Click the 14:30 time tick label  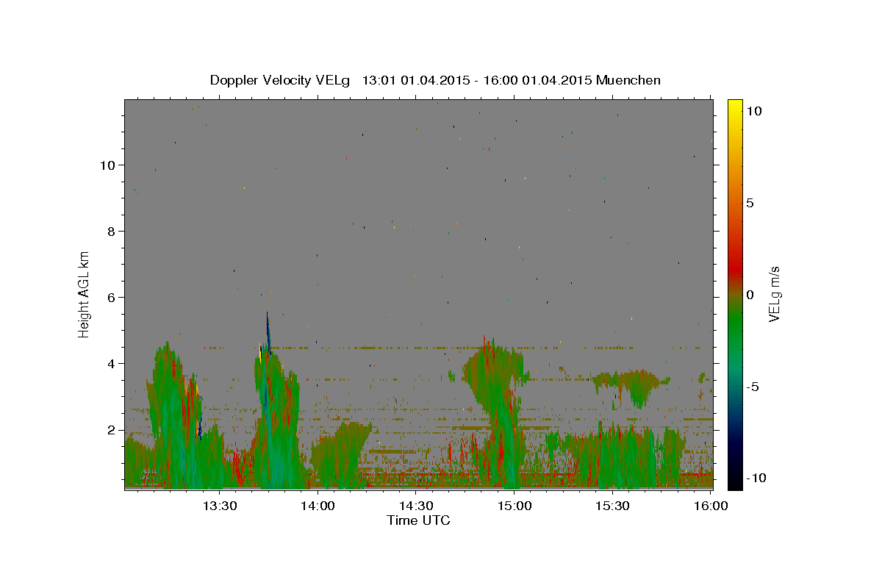[x=416, y=506]
